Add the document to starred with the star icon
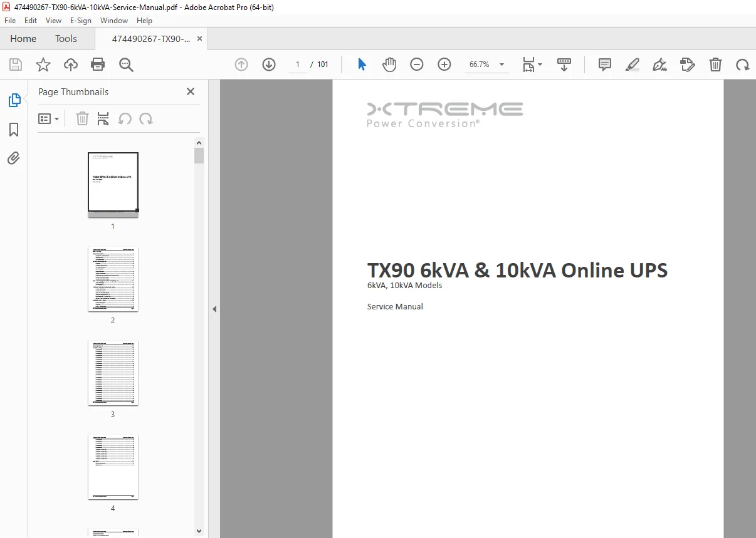This screenshot has width=756, height=538. pyautogui.click(x=43, y=65)
